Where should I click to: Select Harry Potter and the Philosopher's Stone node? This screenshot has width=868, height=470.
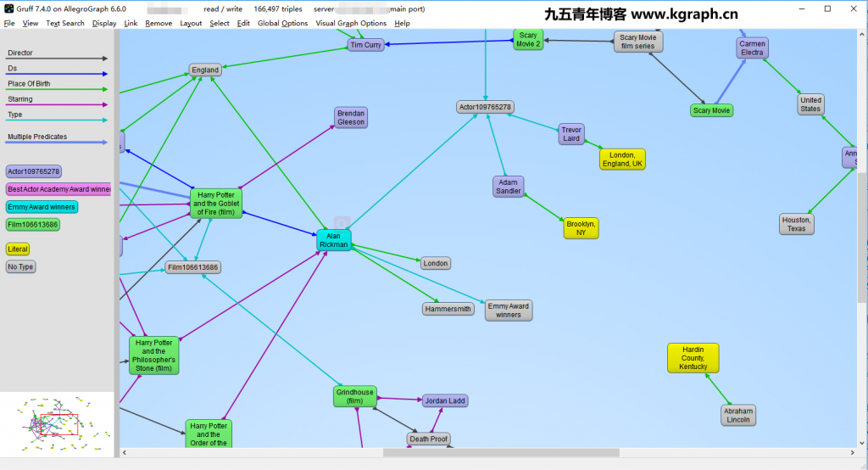[x=154, y=355]
